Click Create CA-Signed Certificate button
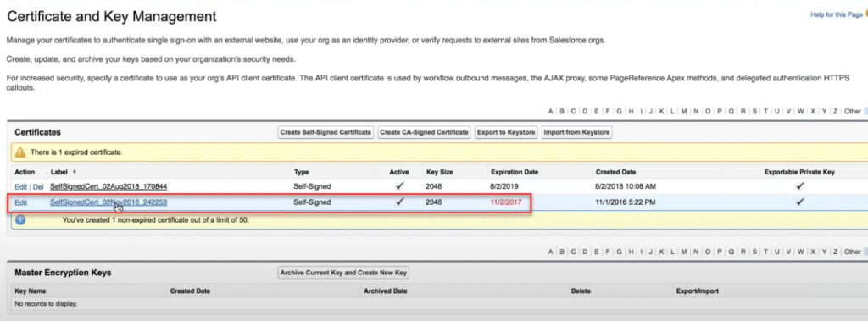The width and height of the screenshot is (868, 321). 425,133
